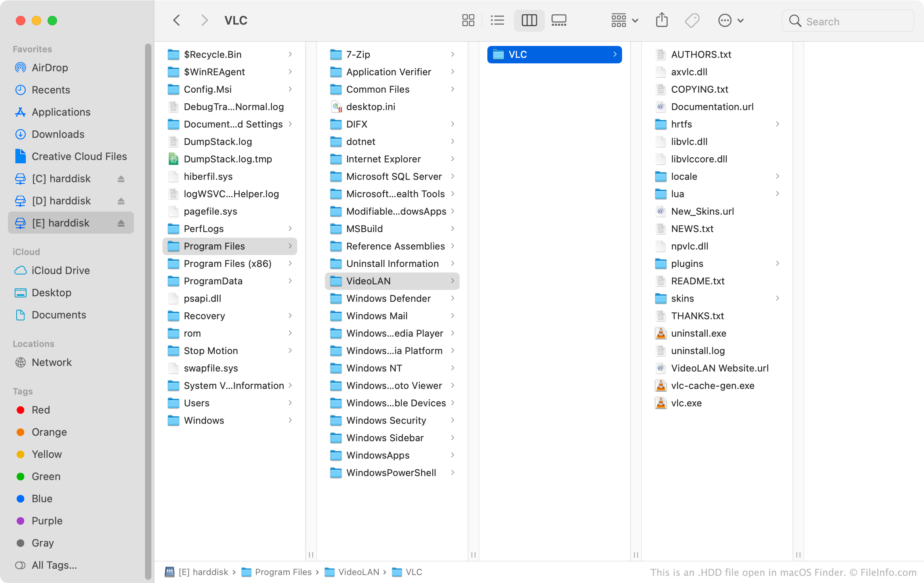Click VideoLAN in path bar
The width and height of the screenshot is (924, 583).
pos(352,572)
